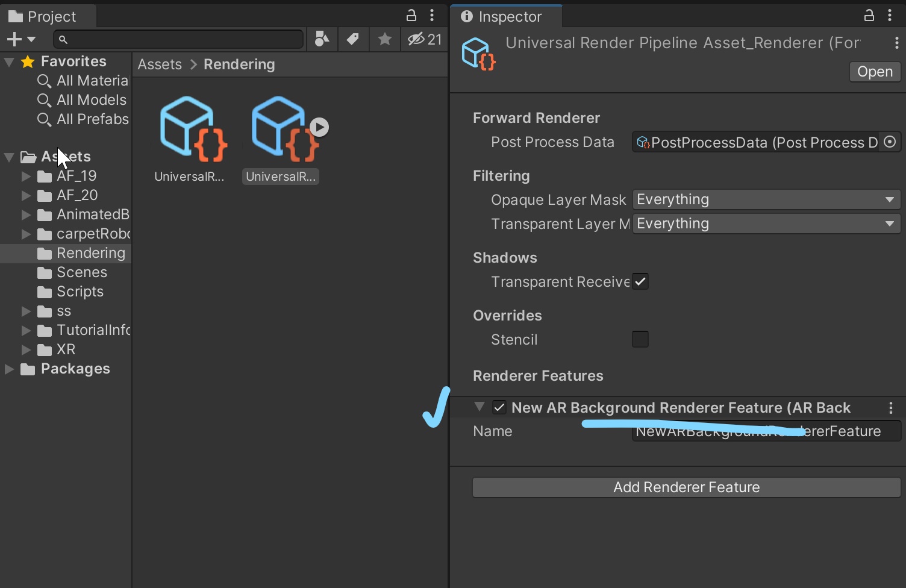Open the Project panel three-dot menu
Viewport: 906px width, 588px height.
pyautogui.click(x=432, y=16)
